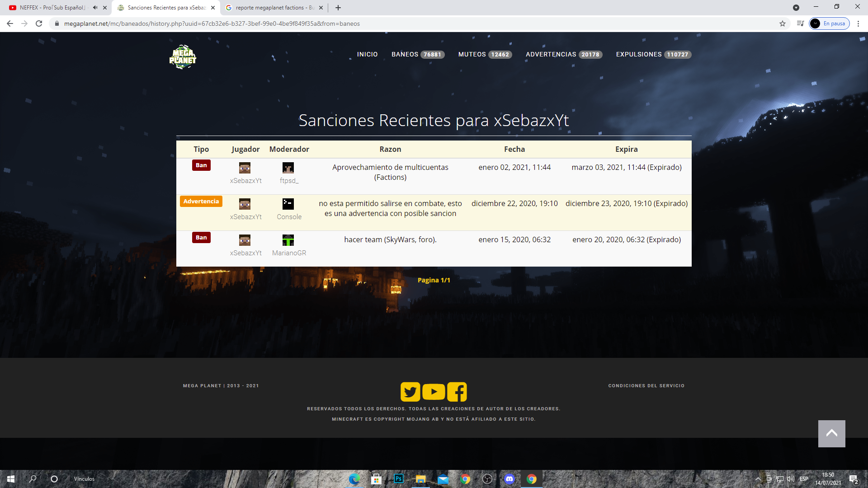Click the ftpsd_ moderator name link
Image resolution: width=868 pixels, height=488 pixels.
289,181
